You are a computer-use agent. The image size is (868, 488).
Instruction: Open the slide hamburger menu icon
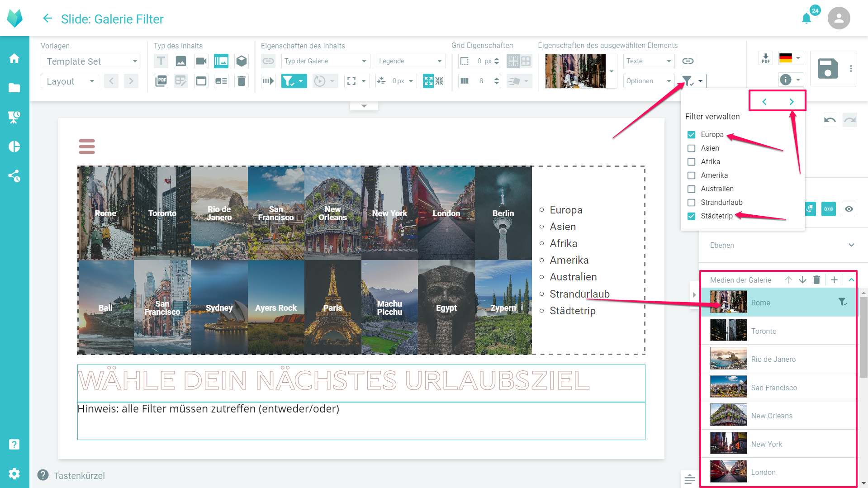click(87, 147)
